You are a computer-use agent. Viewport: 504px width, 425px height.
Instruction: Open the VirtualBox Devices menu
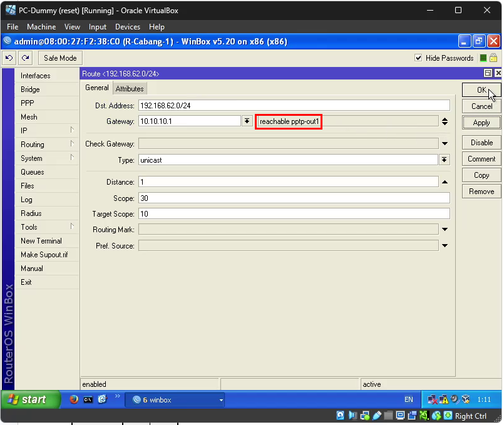pyautogui.click(x=128, y=27)
